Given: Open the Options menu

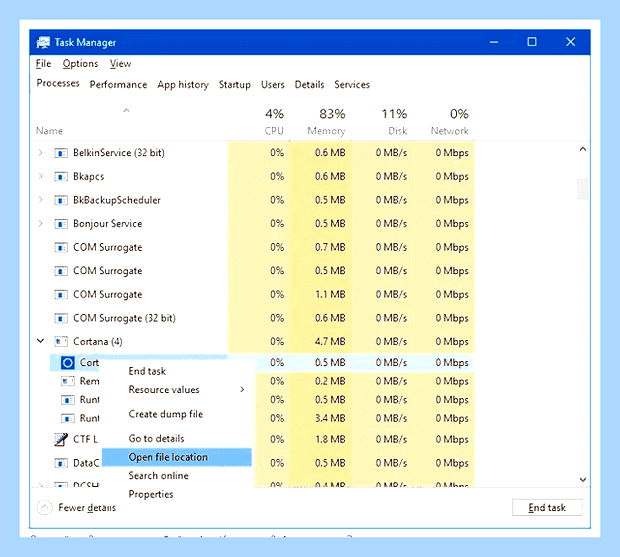Looking at the screenshot, I should 80,64.
